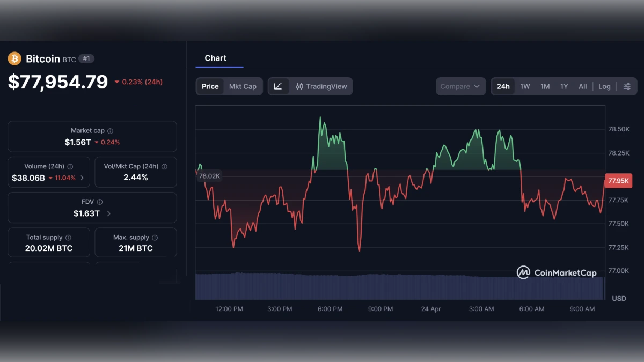This screenshot has height=362, width=644.
Task: Click the Bitcoin logo icon
Action: [14, 59]
